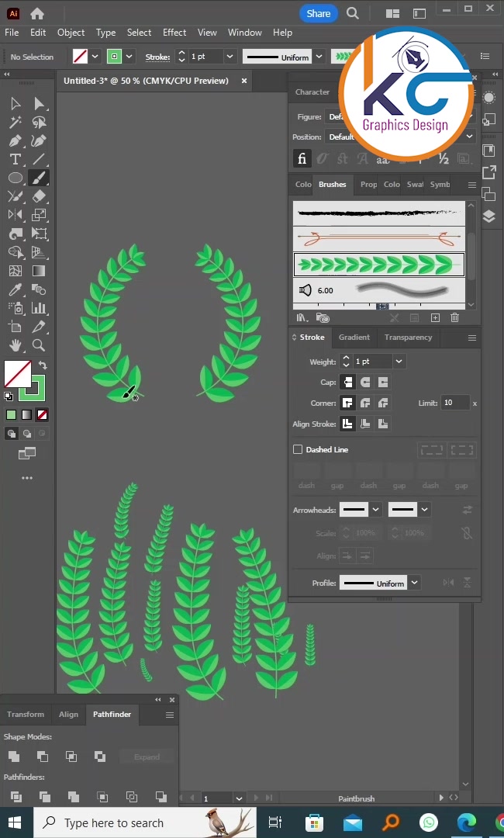Align stroke to outside

coord(383,424)
